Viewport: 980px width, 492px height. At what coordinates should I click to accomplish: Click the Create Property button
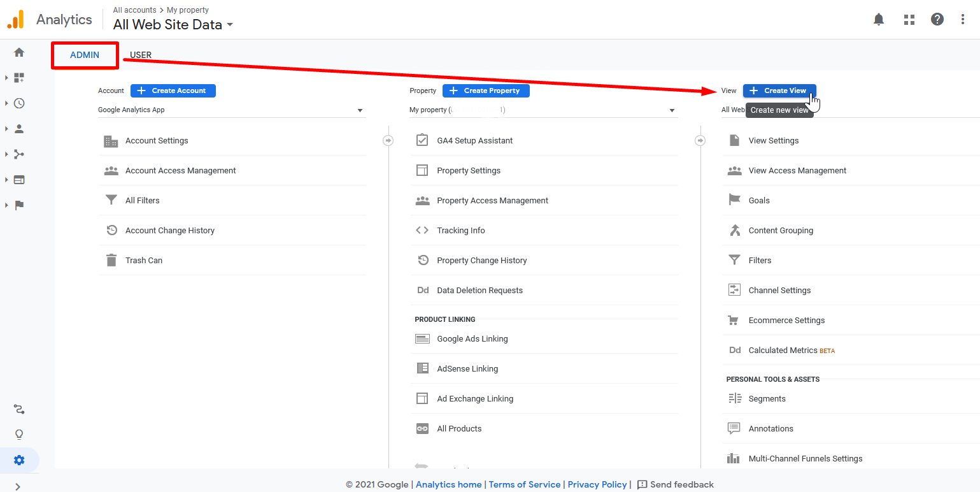(x=486, y=90)
